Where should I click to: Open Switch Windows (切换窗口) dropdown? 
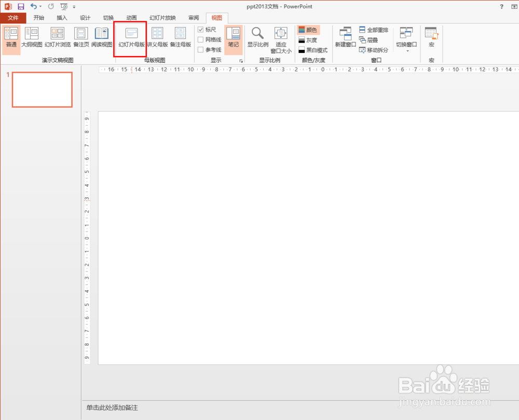[406, 39]
